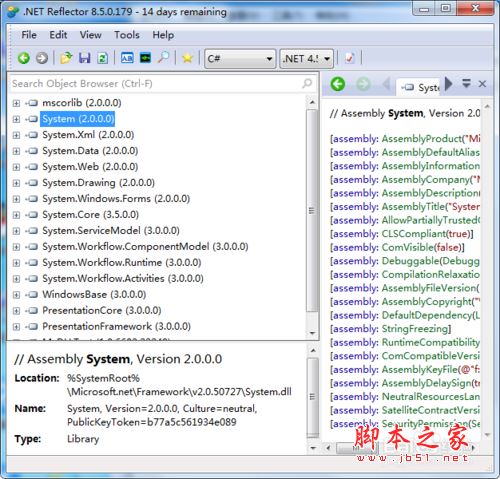This screenshot has width=500, height=479.
Task: Click the document icon right of the .NET dropdown
Action: pos(349,58)
